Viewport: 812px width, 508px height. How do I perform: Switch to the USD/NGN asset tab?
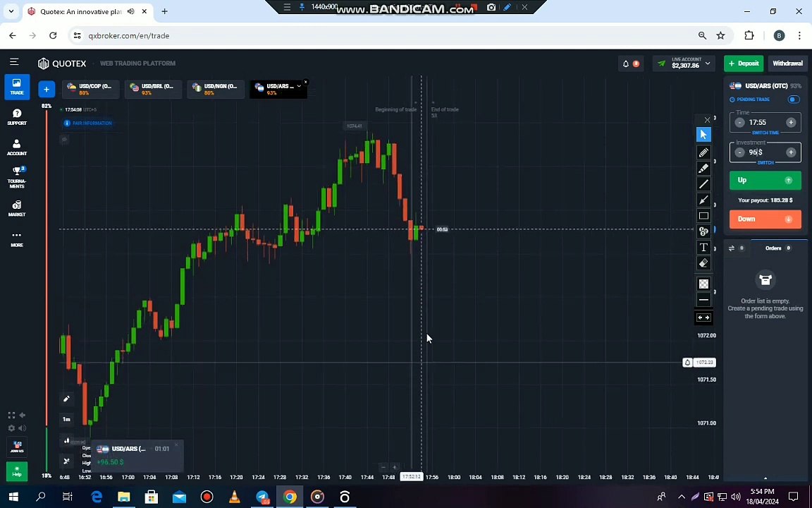coord(216,89)
